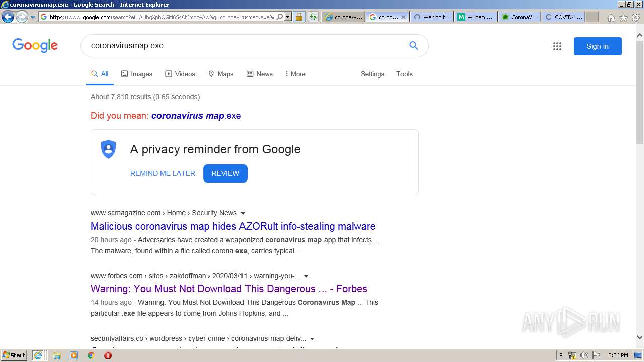Click the volume speaker tray icon
This screenshot has height=362, width=644.
coord(584,355)
